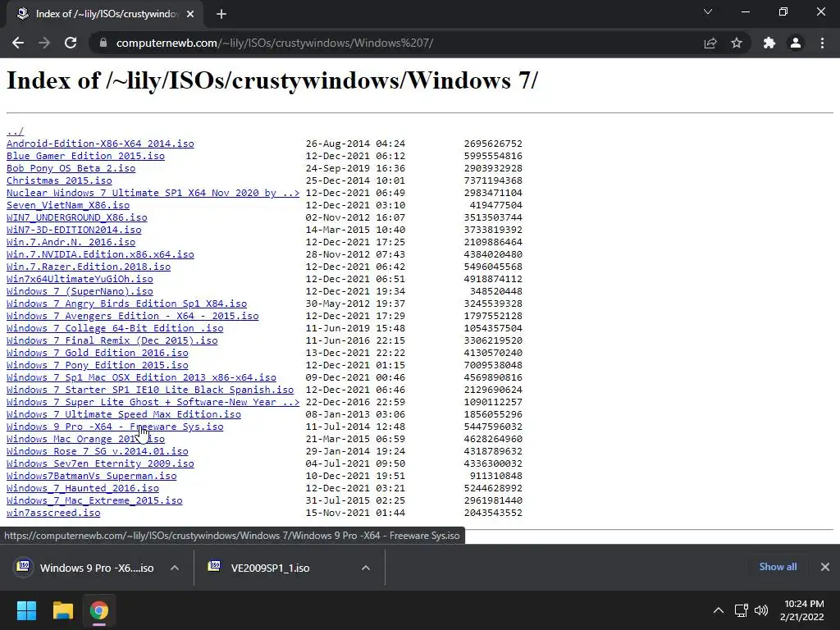Download Windows 7 Starter SP1 IE10 Lite Black Spanish

click(150, 390)
